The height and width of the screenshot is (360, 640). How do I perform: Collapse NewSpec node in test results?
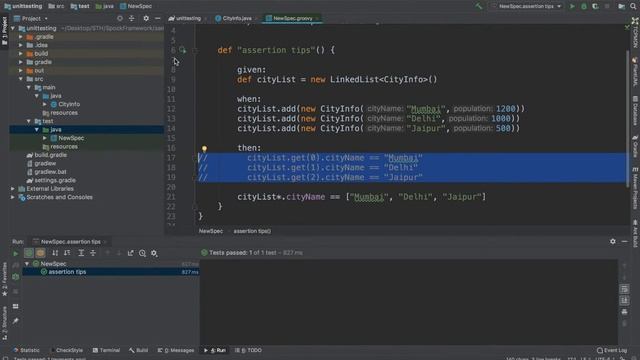27,264
